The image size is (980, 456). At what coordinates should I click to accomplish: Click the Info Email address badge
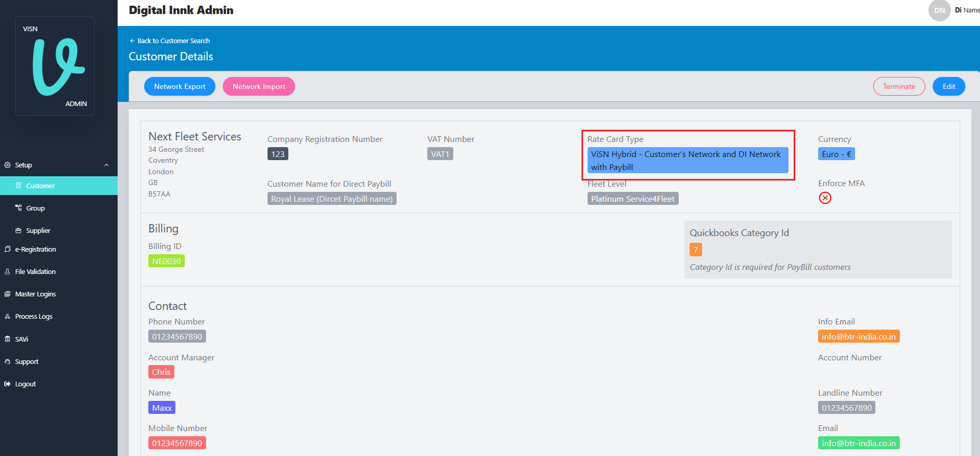click(859, 336)
